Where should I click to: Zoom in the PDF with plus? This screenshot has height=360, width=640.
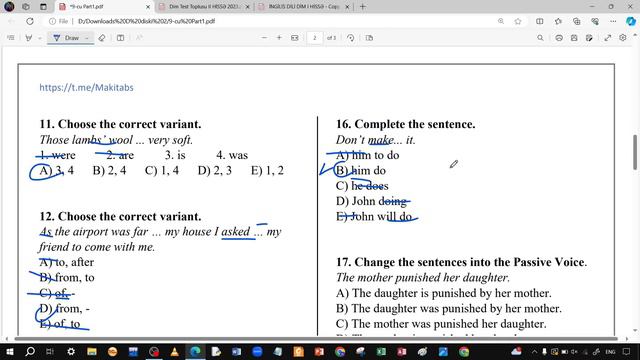click(279, 38)
